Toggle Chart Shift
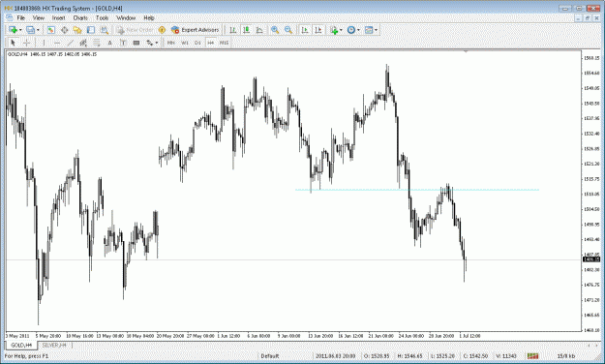Image resolution: width=605 pixels, height=364 pixels. pyautogui.click(x=318, y=30)
